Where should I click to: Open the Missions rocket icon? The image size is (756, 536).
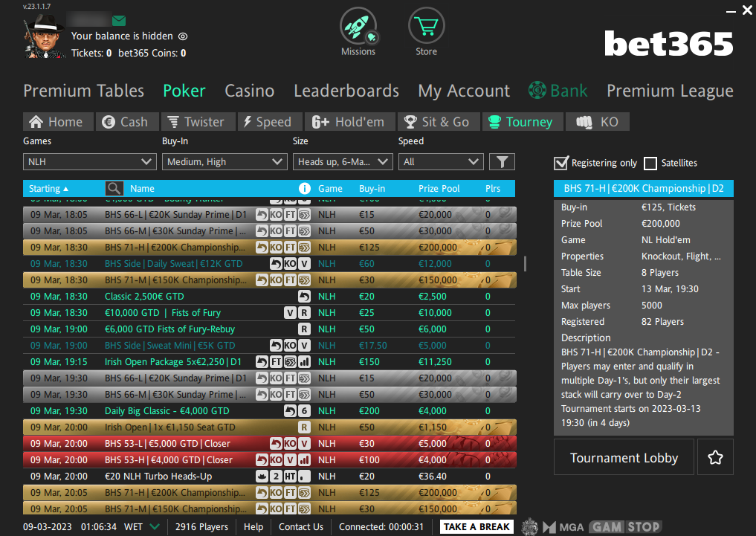[358, 26]
